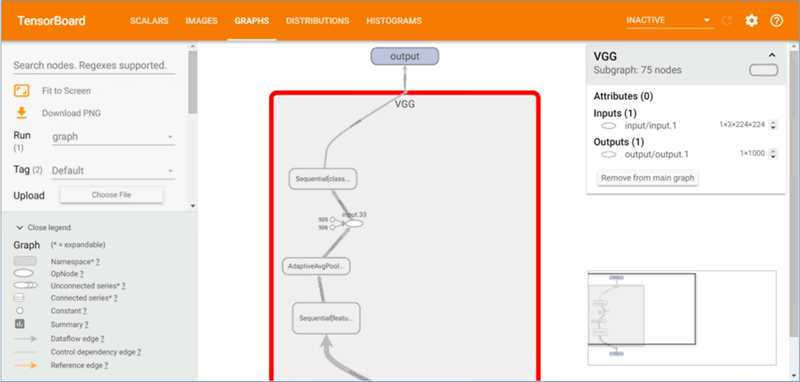The width and height of the screenshot is (800, 382).
Task: Click the Fit to Screen icon
Action: click(21, 91)
